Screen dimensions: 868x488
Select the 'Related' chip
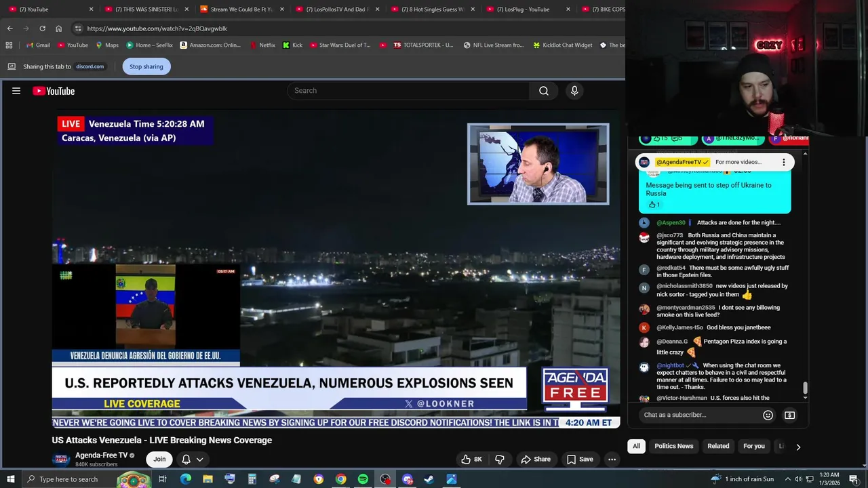(718, 446)
